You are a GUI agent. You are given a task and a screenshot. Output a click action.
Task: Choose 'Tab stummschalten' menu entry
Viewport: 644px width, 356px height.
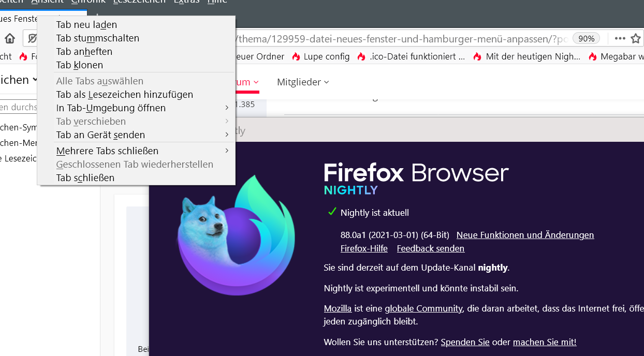(136, 38)
